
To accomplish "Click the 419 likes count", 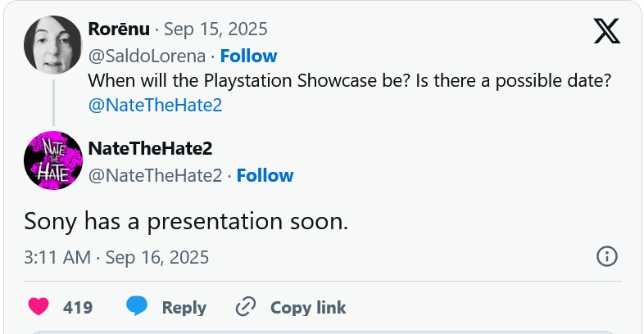I will click(78, 308).
